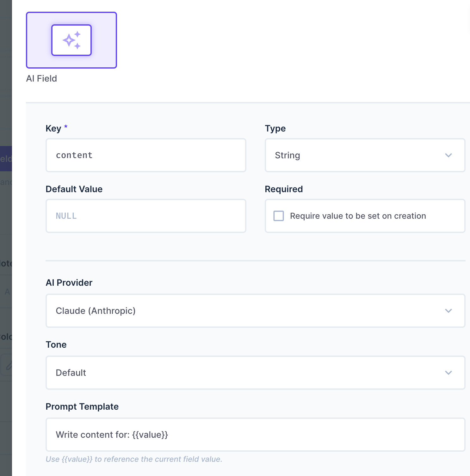Click the AI Field label text
The height and width of the screenshot is (476, 470).
(41, 78)
